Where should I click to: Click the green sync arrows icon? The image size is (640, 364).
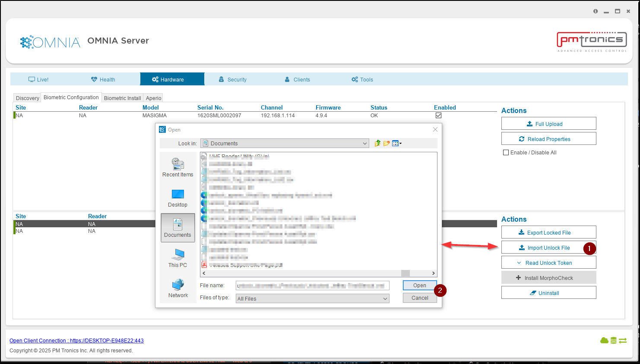pos(623,341)
